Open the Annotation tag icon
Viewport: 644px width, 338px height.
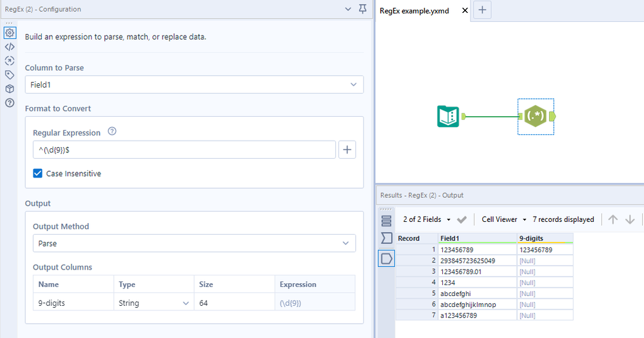[x=10, y=75]
